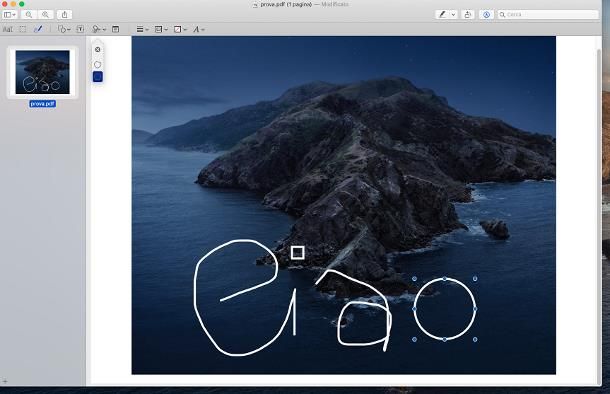Grab the circle's right middle handle
Screen dimensions: 610x394
(x=475, y=309)
